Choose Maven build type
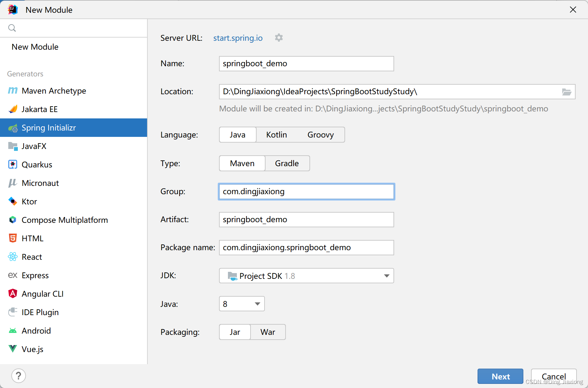Viewport: 588px width, 388px height. [x=242, y=163]
